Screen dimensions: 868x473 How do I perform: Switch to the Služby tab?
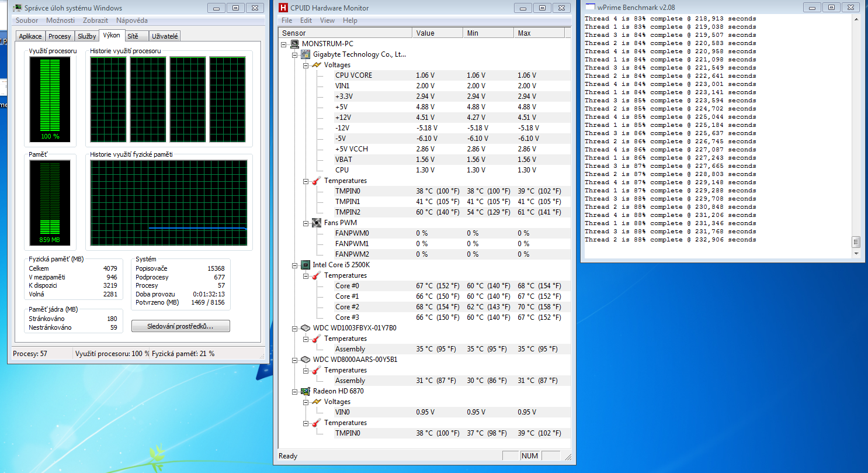pos(86,36)
